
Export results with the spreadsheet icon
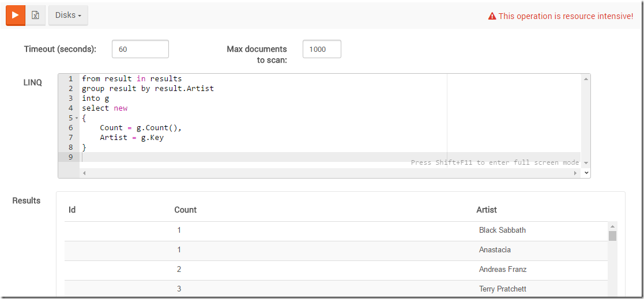click(x=36, y=15)
